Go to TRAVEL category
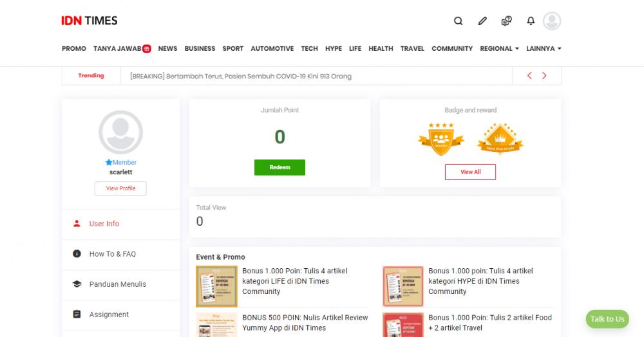 click(x=412, y=48)
